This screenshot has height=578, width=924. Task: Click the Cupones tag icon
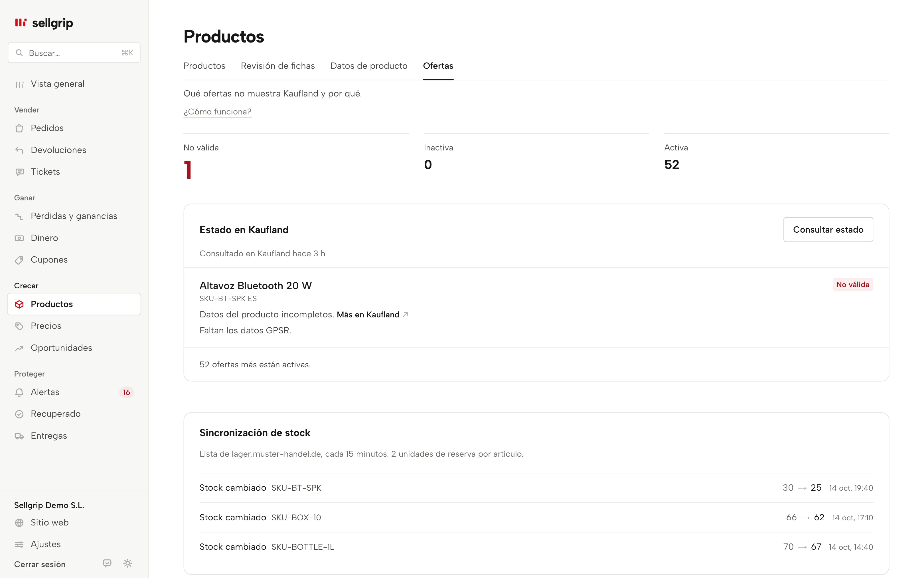pyautogui.click(x=19, y=260)
